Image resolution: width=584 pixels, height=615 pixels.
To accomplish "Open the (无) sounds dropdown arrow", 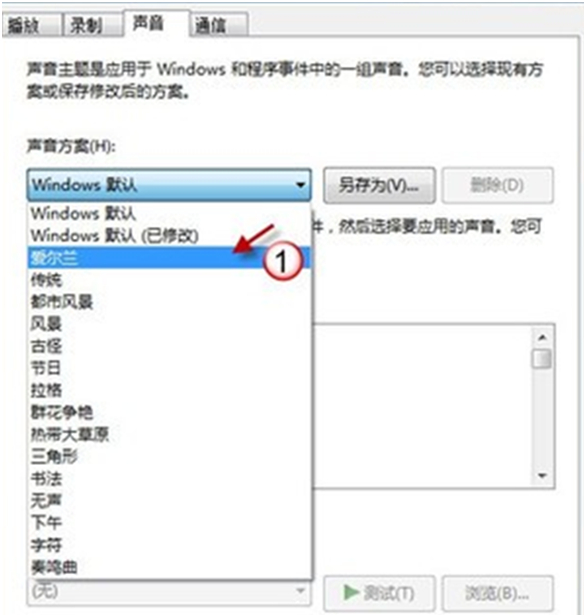I will tap(300, 591).
